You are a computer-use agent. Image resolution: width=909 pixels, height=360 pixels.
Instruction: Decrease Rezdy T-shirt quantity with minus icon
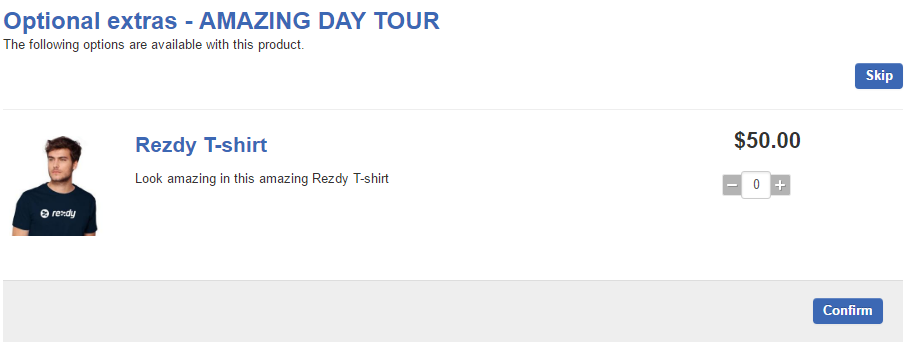coord(732,186)
